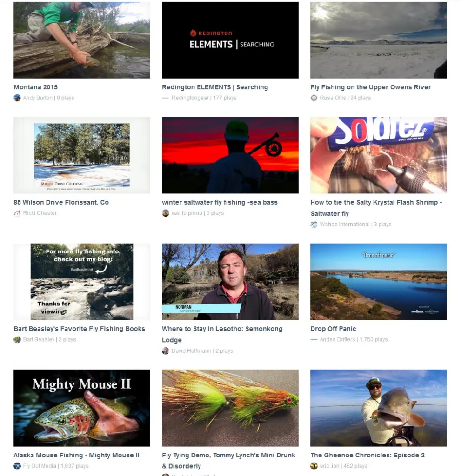This screenshot has width=461, height=476.
Task: Click Ricki Chester's house avatar icon
Action: (x=17, y=213)
